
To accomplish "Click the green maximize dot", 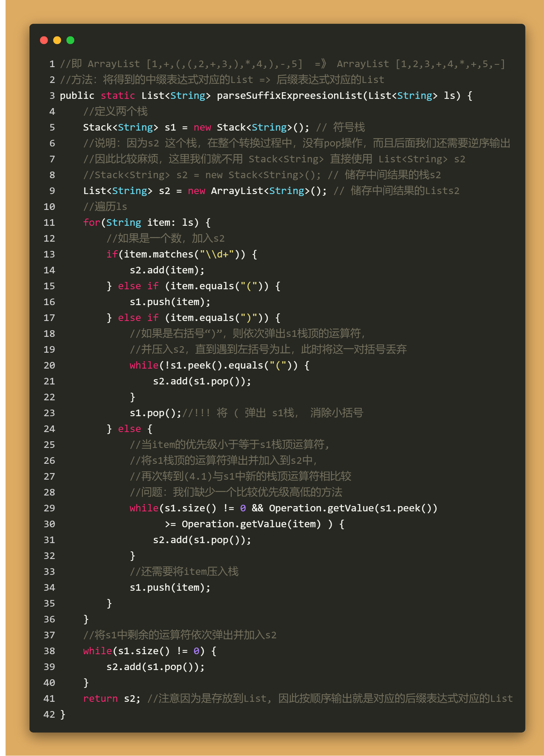I will 70,40.
